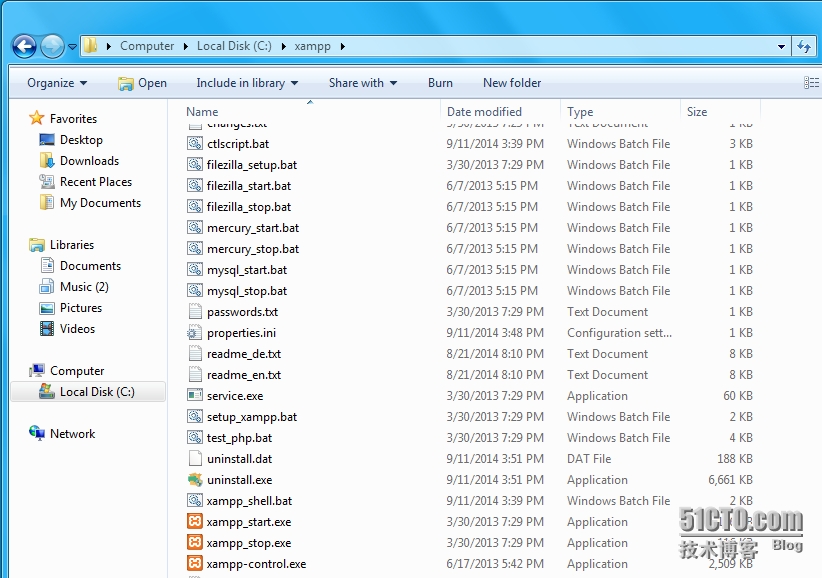This screenshot has width=822, height=578.
Task: Select the mysql_start.bat file icon
Action: click(195, 269)
